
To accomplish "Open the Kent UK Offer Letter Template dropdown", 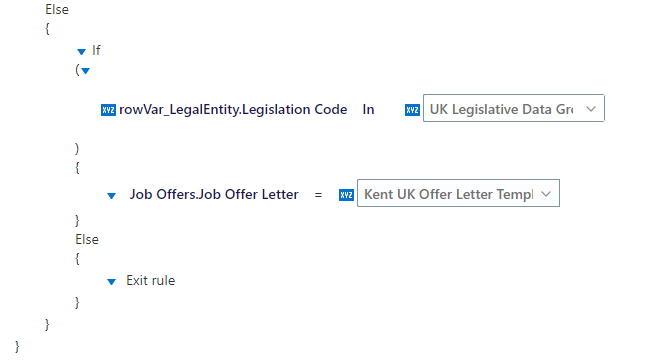I will [x=458, y=193].
